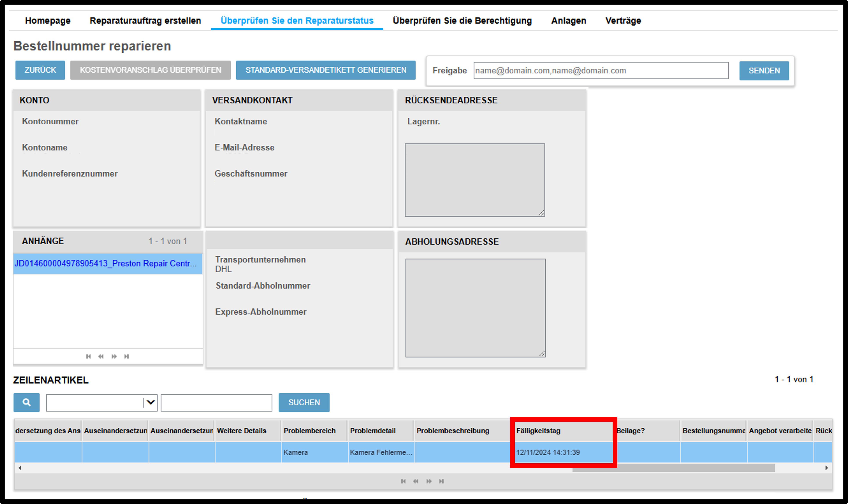Screen dimensions: 848x504
Task: Go to last page in Anhänge pager
Action: point(127,356)
